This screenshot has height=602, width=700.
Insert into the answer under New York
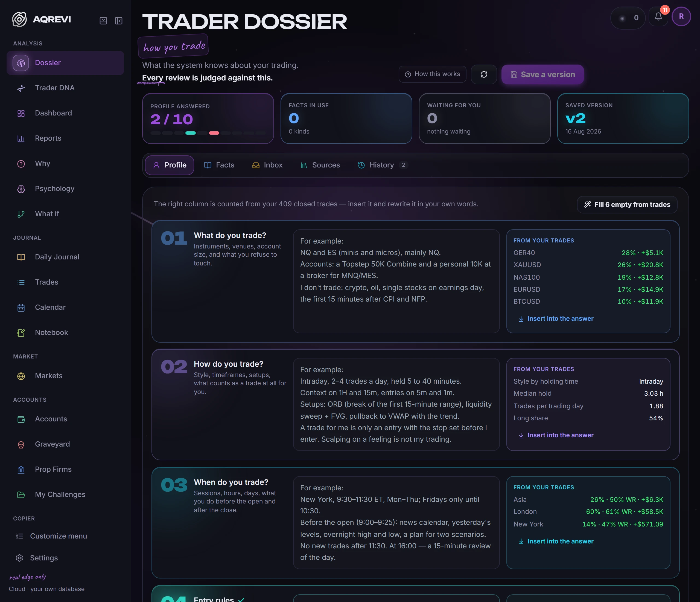[556, 542]
